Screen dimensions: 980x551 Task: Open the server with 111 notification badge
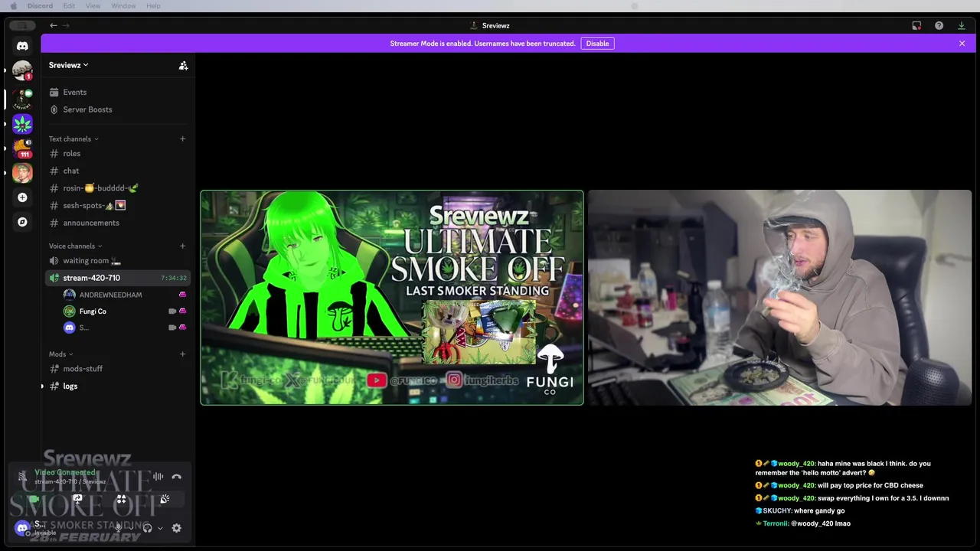pyautogui.click(x=22, y=148)
